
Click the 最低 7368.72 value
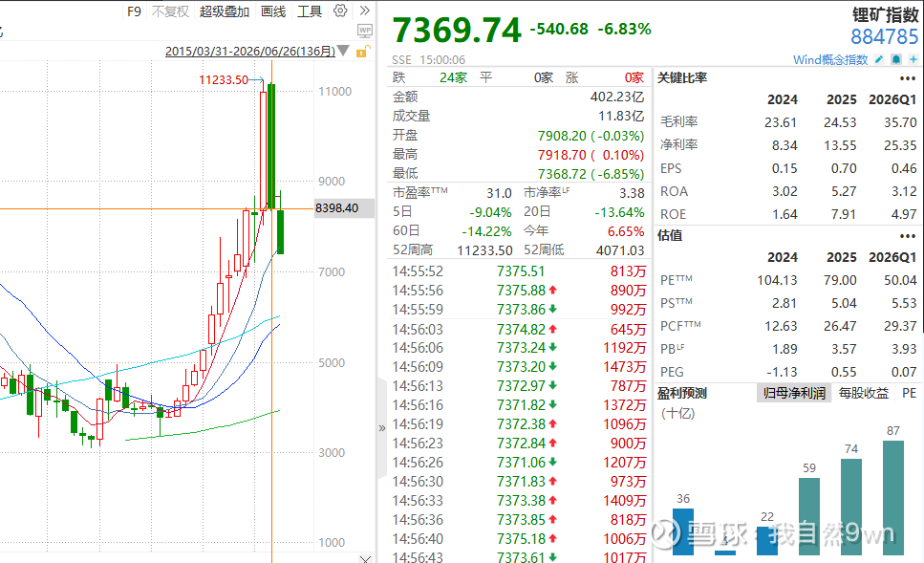(x=591, y=174)
